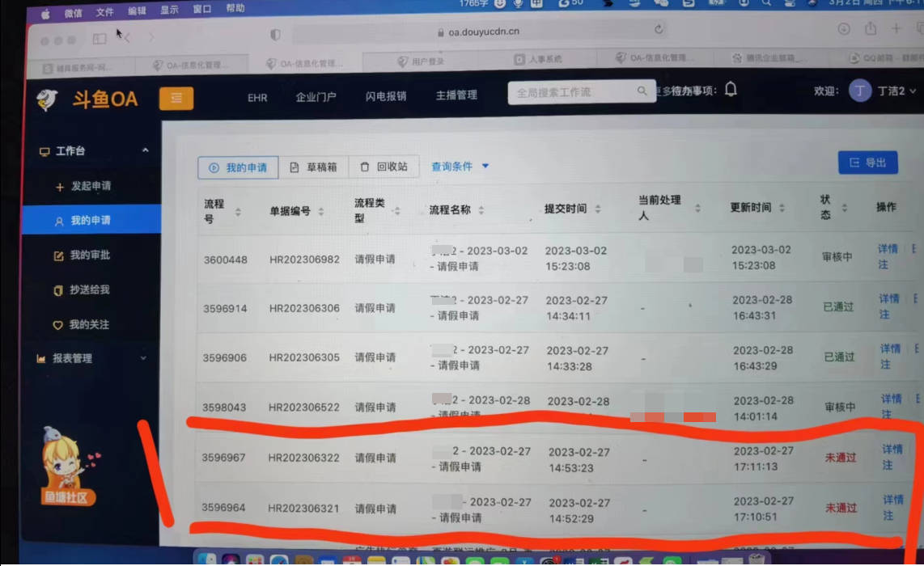
Task: Click 详情 link for row 3596964
Action: click(893, 500)
